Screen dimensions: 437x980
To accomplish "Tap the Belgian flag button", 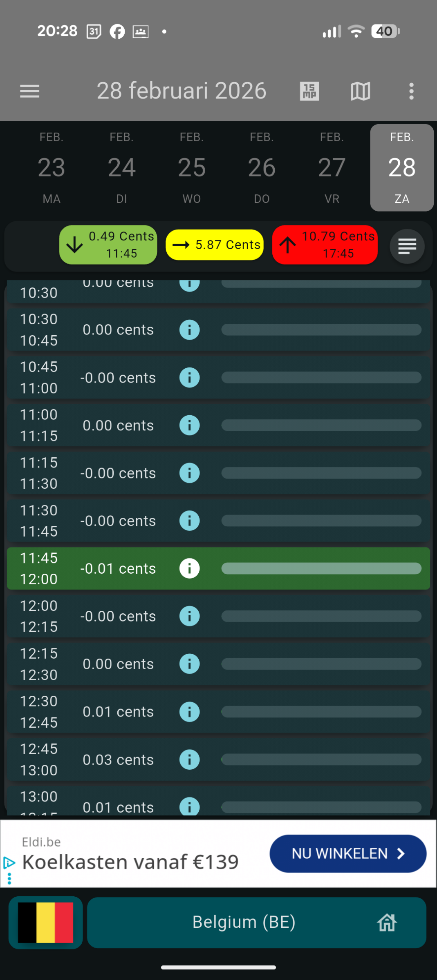I will (x=46, y=922).
